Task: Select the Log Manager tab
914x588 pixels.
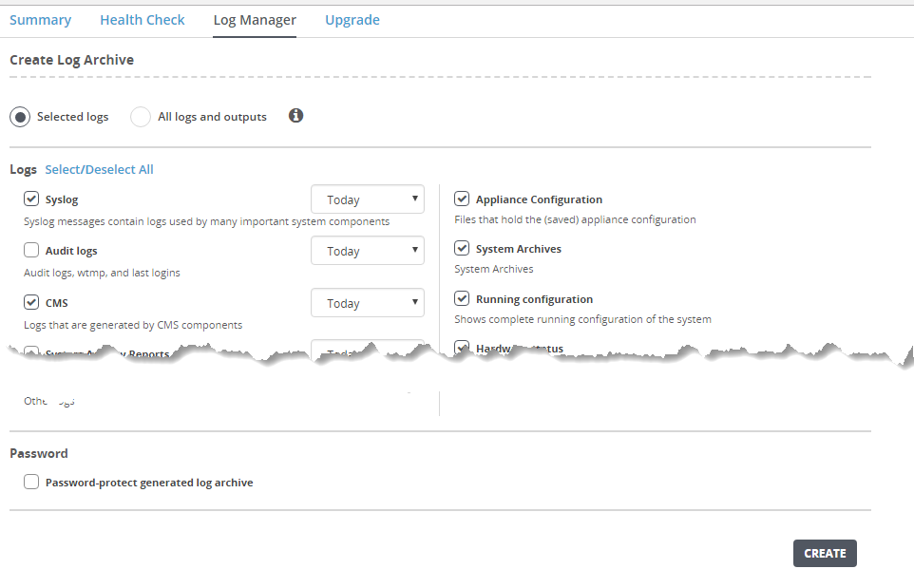Action: [255, 20]
